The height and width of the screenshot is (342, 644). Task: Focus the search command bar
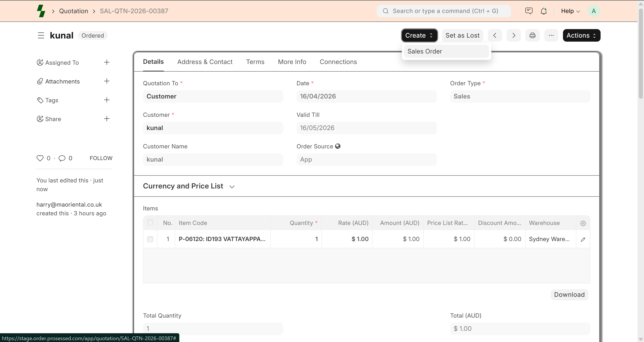pyautogui.click(x=444, y=11)
